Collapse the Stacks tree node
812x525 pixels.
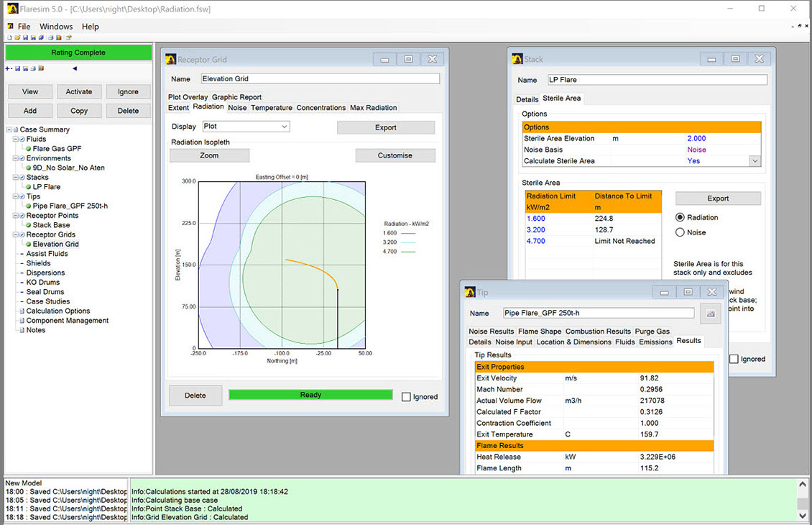tap(16, 177)
